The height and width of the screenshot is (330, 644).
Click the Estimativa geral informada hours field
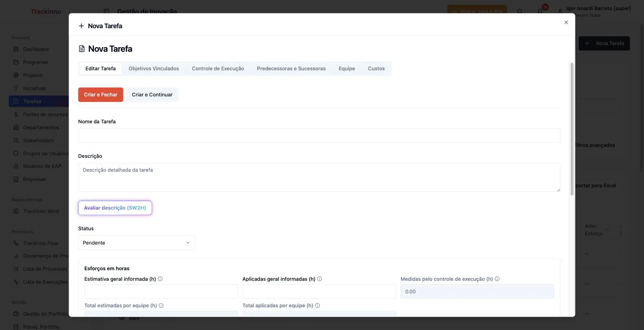tap(161, 292)
